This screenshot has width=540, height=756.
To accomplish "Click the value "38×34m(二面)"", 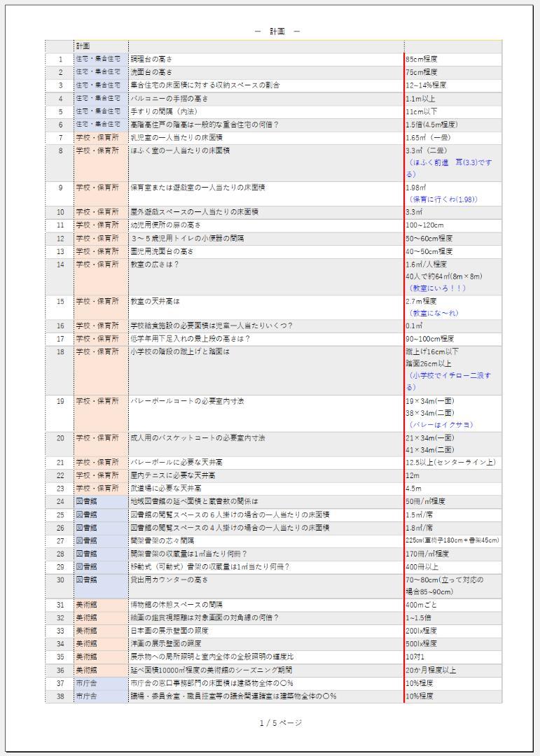I will click(429, 413).
